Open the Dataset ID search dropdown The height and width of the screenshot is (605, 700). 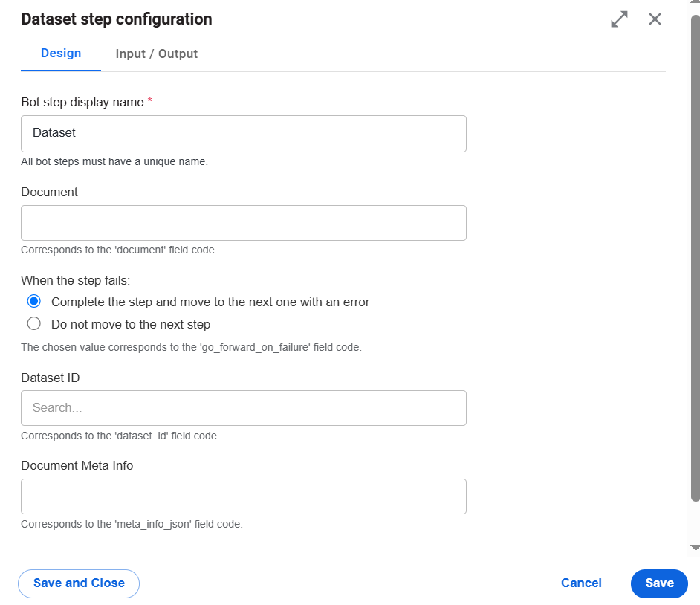coord(244,408)
